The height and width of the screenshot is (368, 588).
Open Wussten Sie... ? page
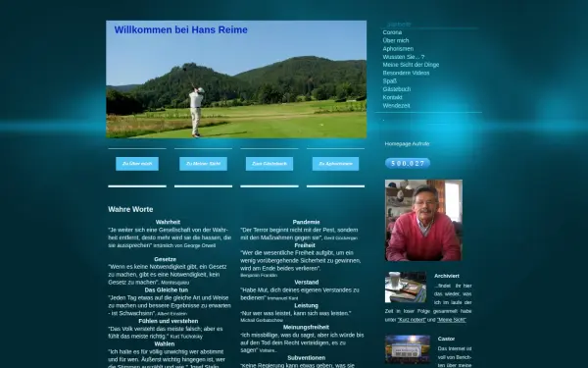click(404, 57)
